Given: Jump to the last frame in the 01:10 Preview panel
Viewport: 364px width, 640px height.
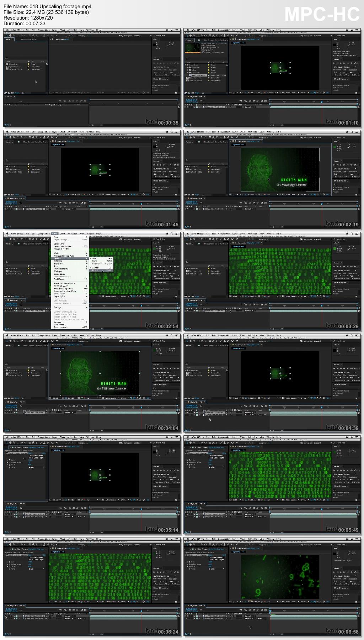Looking at the screenshot, I should [x=348, y=63].
